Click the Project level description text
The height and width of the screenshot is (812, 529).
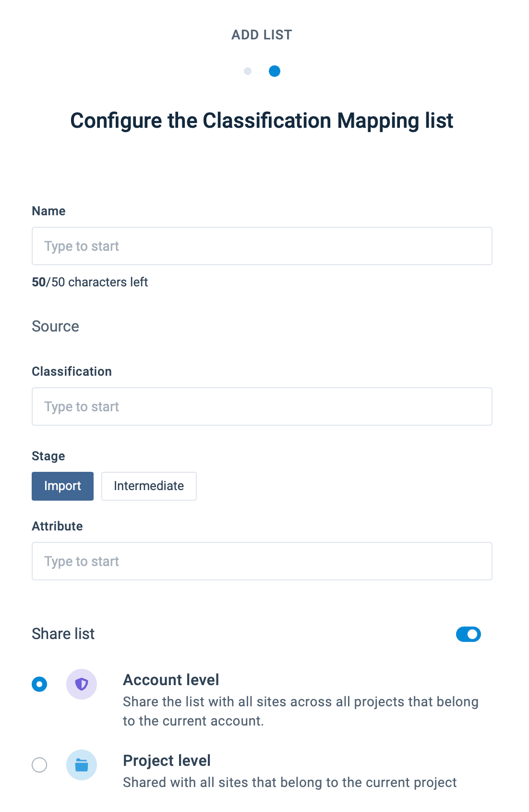point(289,783)
